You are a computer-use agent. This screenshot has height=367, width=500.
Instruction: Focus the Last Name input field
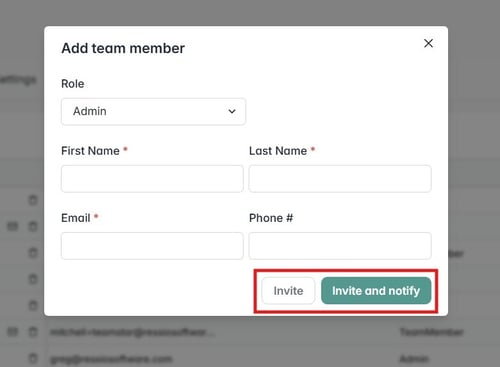[340, 179]
